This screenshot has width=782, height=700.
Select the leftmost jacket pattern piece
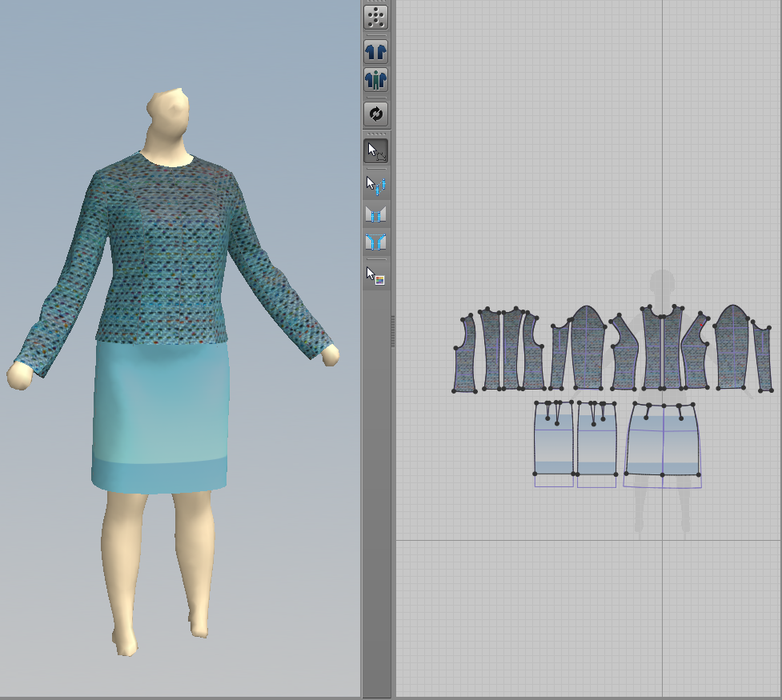(x=465, y=354)
